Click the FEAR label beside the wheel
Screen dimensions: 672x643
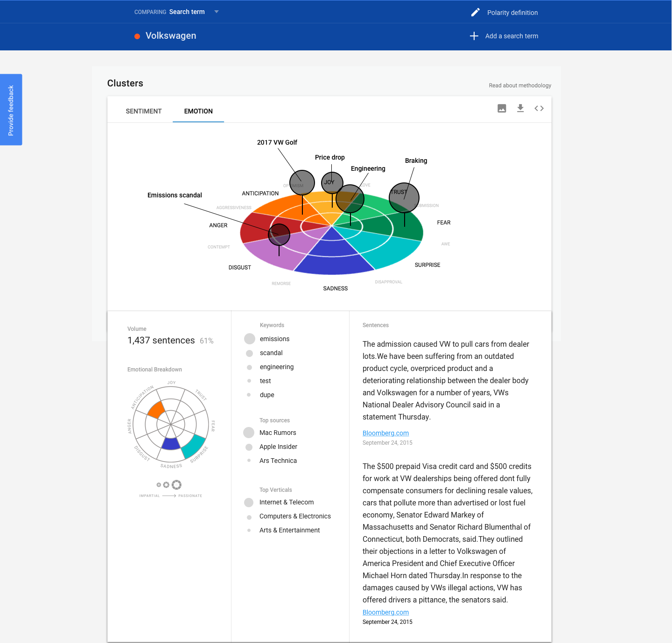click(444, 223)
